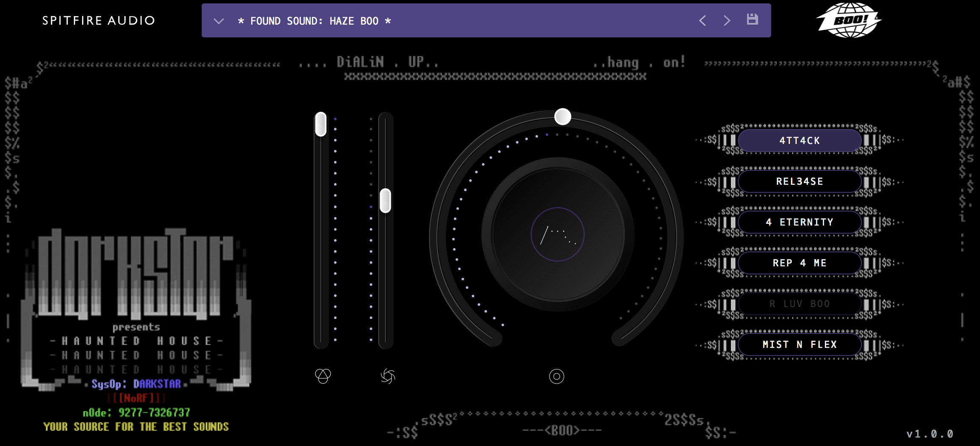This screenshot has width=980, height=446.
Task: Select the 4TT4CK knob parameter
Action: tap(799, 141)
